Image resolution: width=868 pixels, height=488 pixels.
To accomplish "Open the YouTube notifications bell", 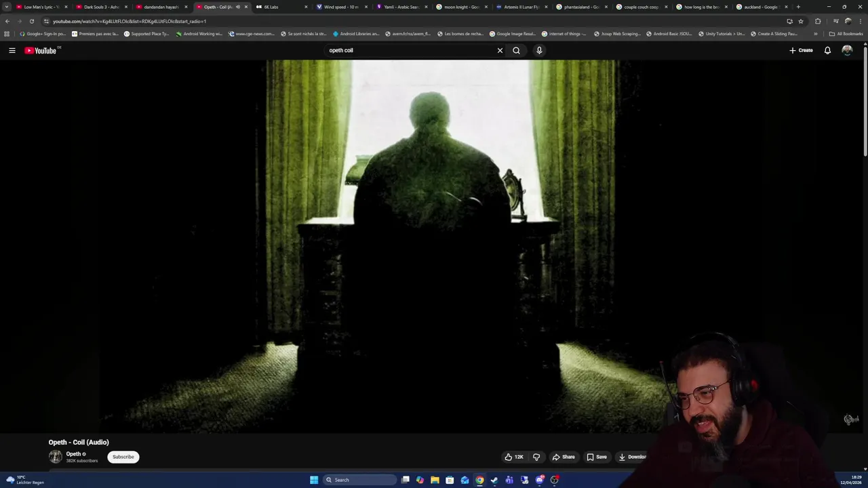I will click(827, 50).
